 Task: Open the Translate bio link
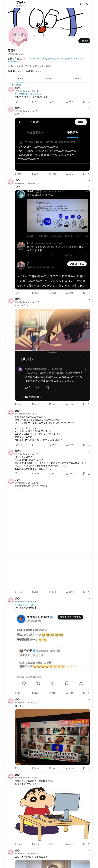tap(14, 62)
